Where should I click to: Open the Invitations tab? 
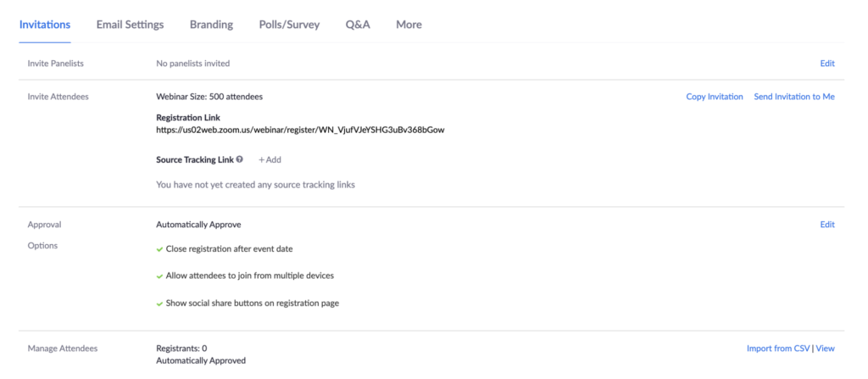click(45, 25)
